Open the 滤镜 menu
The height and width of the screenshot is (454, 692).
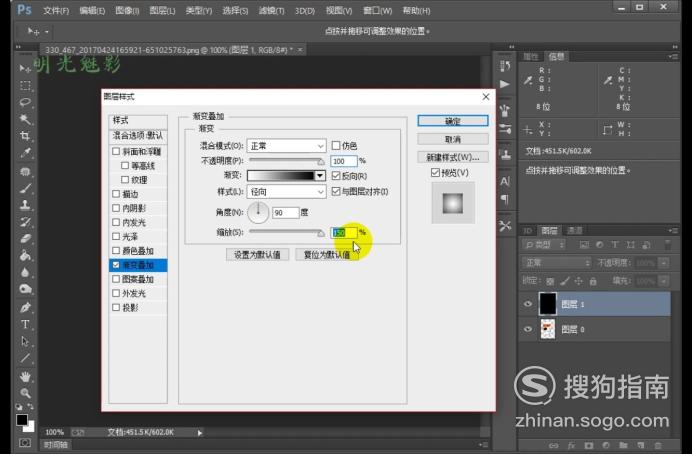[271, 11]
